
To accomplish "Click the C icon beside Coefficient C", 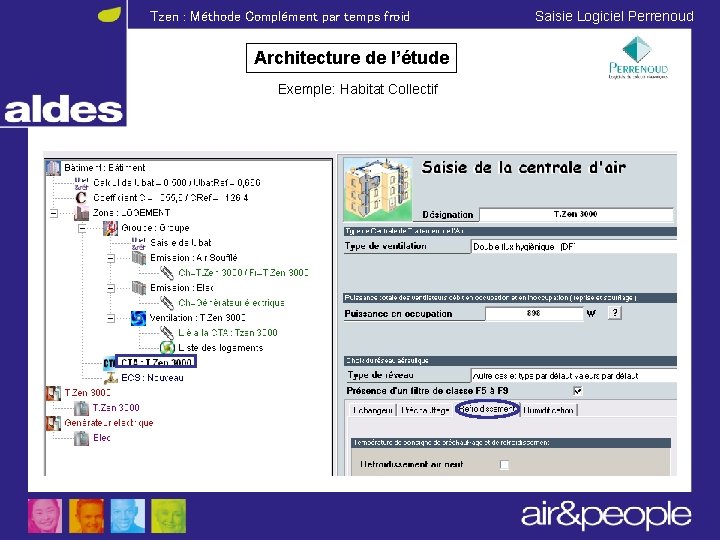I will 81,198.
